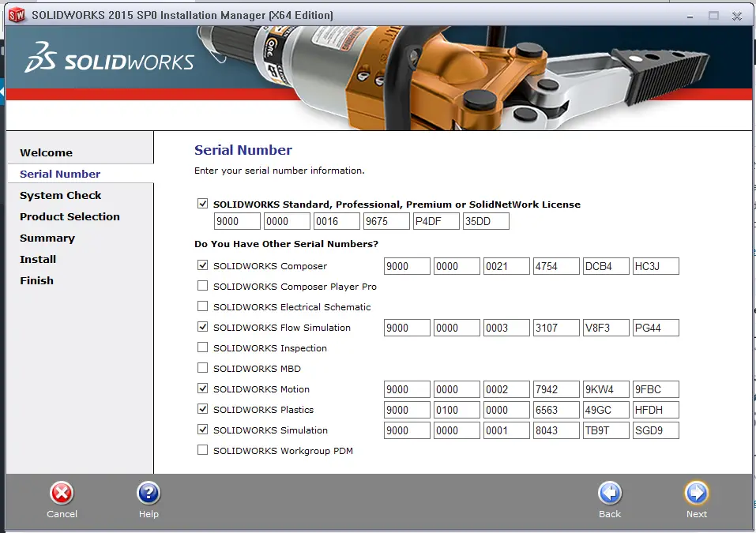Click the Installation Manager title bar icon

tap(15, 14)
